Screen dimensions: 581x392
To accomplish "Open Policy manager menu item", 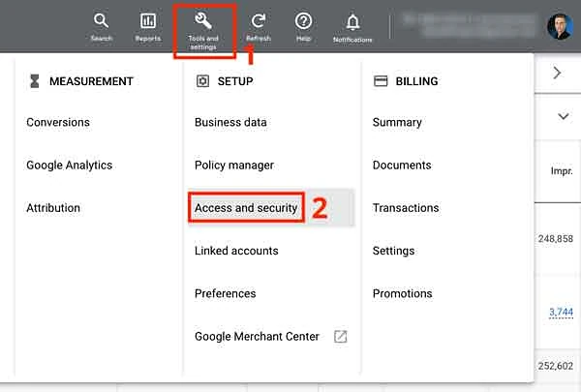I will pyautogui.click(x=234, y=166).
